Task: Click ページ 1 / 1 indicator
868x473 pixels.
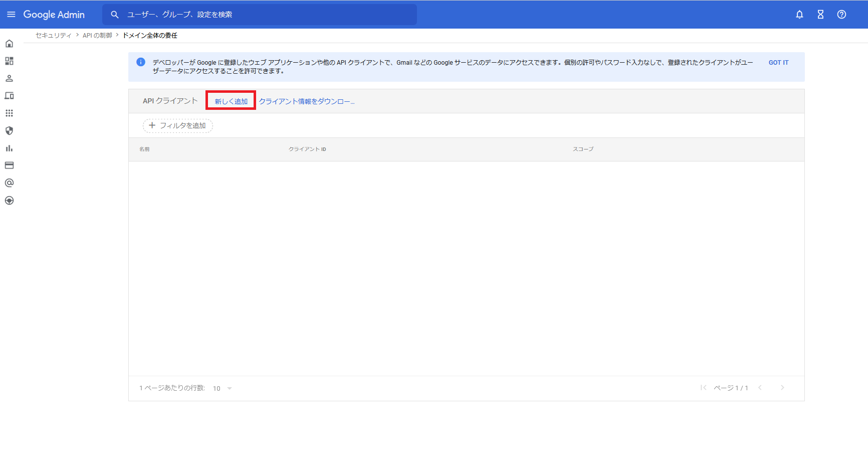Action: [x=731, y=388]
